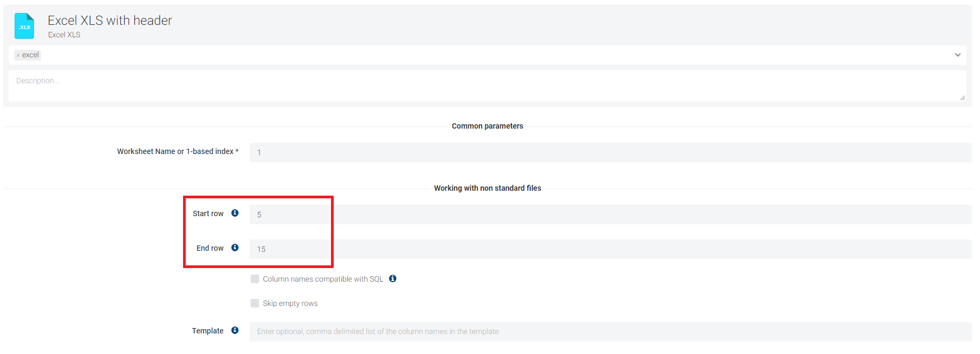Click the Start row input field
This screenshot has width=980, height=354.
[x=609, y=215]
